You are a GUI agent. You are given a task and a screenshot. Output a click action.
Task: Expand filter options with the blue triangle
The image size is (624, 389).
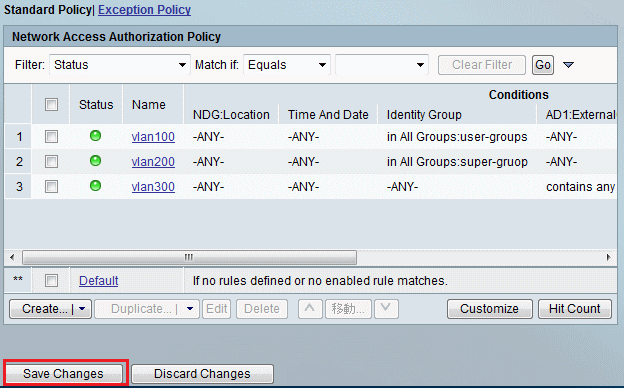click(568, 65)
